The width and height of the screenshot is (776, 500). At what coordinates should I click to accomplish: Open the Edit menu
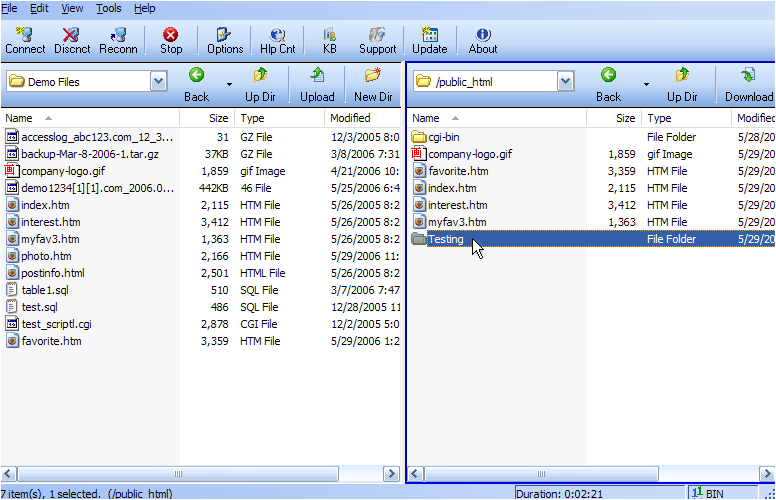pyautogui.click(x=39, y=8)
